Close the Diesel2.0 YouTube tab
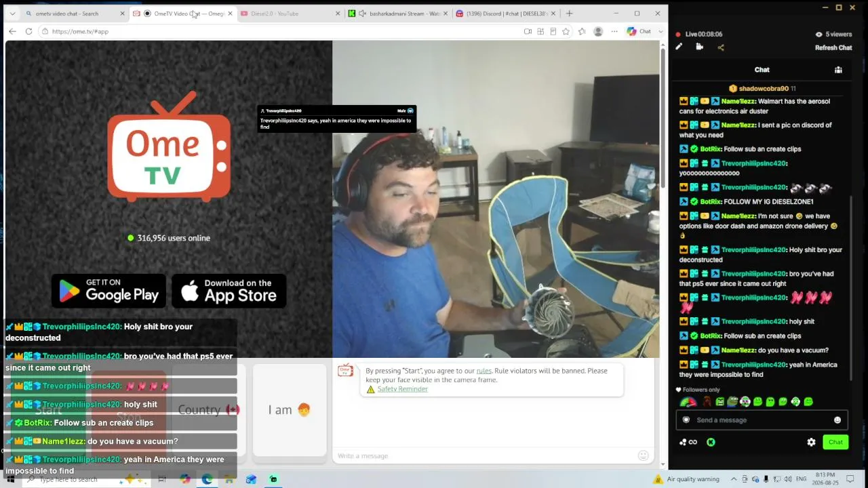This screenshot has width=868, height=488. [338, 14]
